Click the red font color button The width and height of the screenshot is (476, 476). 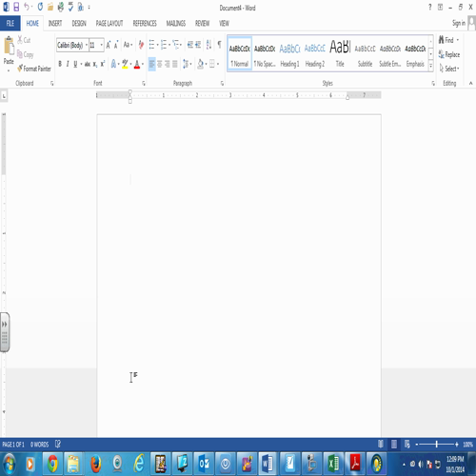coord(137,64)
